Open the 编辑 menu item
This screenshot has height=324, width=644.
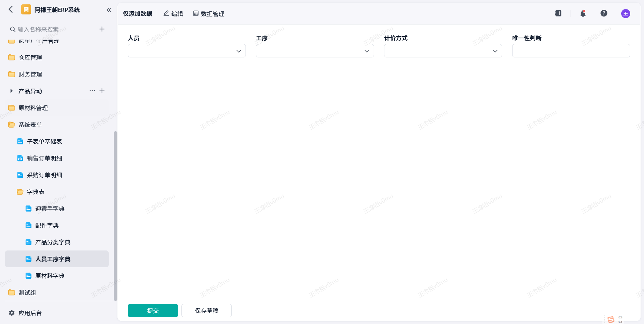173,13
